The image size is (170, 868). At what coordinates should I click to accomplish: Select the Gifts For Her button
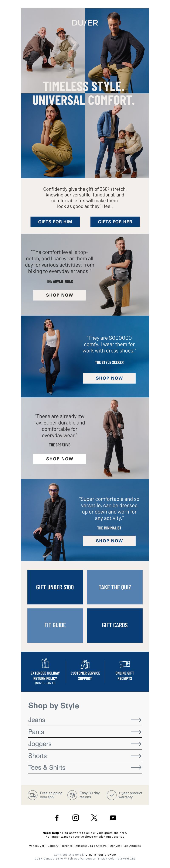point(115,222)
